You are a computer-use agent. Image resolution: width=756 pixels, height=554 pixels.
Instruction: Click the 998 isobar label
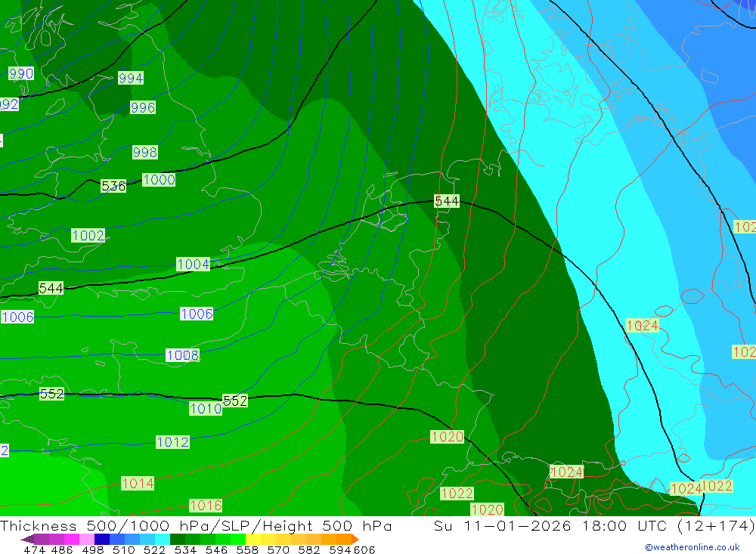145,153
